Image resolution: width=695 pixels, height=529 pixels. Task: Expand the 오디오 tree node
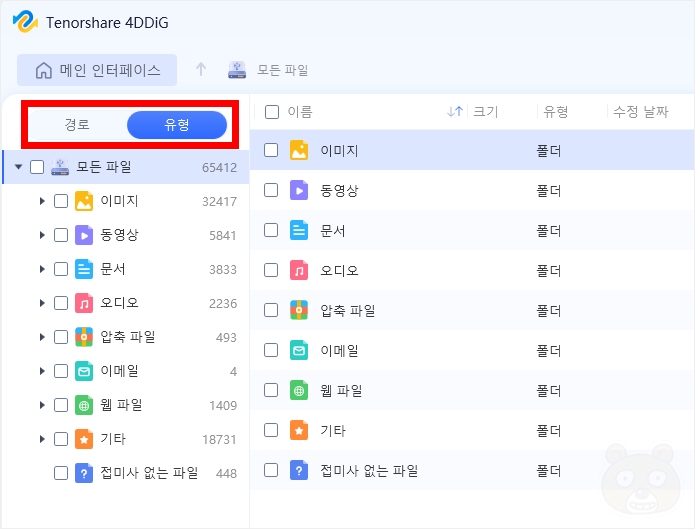point(42,303)
